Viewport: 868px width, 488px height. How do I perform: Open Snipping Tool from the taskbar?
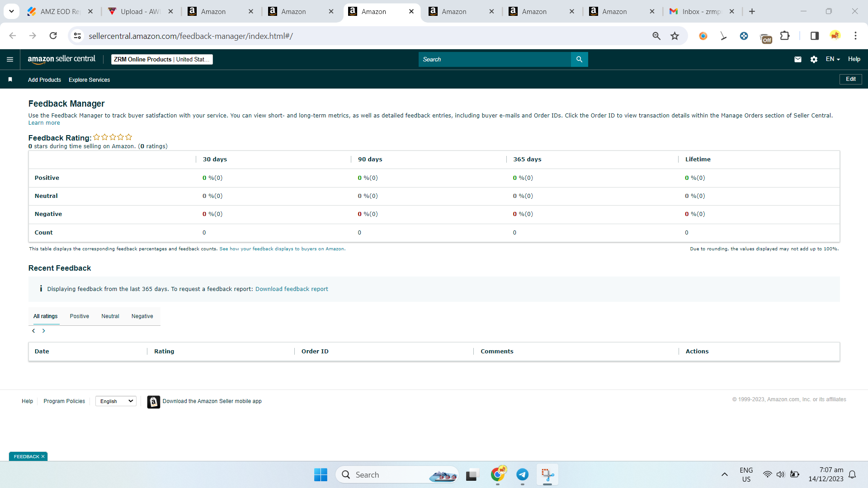tap(547, 474)
